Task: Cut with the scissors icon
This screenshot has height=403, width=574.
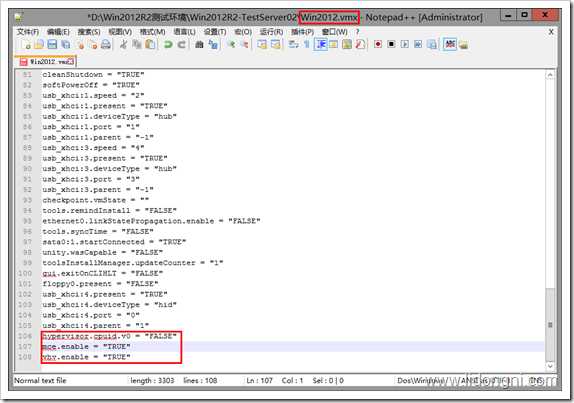Action: point(123,45)
